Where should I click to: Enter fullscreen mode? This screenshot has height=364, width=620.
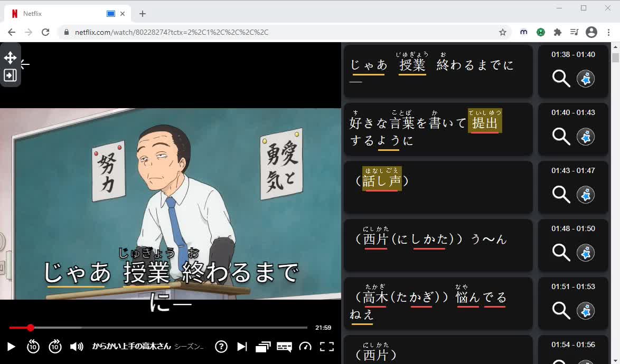[327, 347]
